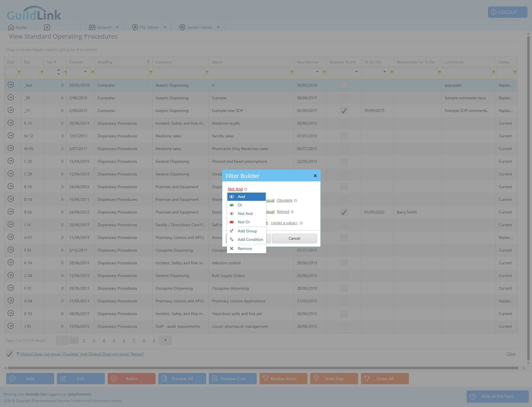This screenshot has height=407, width=532.
Task: Toggle Requires To Do checkbox for K 15
Action: pyautogui.click(x=344, y=123)
